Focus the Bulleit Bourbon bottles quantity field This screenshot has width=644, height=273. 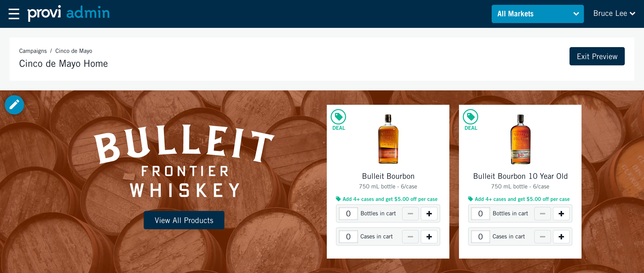(348, 213)
